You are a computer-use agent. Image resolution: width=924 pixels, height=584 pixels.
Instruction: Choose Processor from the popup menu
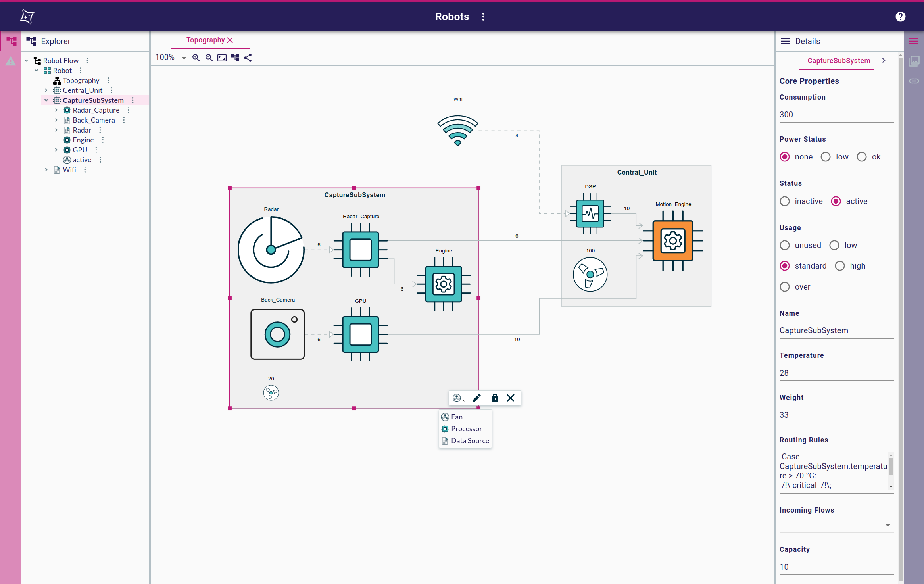(x=466, y=429)
